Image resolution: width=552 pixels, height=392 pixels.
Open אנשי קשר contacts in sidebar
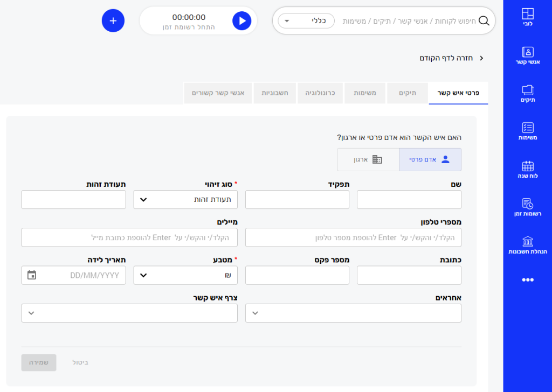pyautogui.click(x=528, y=55)
